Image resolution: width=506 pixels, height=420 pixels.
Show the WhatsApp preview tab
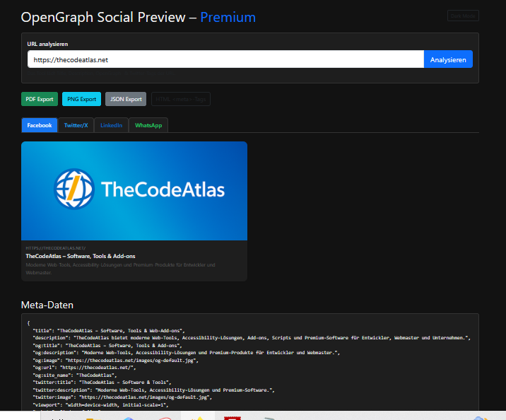(148, 125)
